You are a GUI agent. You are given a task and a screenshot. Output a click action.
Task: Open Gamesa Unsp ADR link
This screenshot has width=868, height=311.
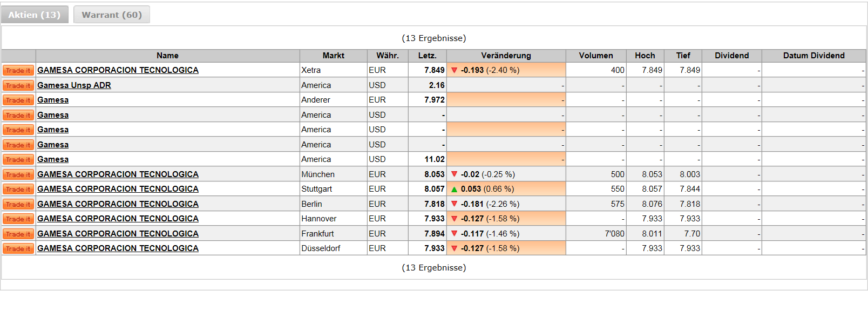pyautogui.click(x=74, y=85)
